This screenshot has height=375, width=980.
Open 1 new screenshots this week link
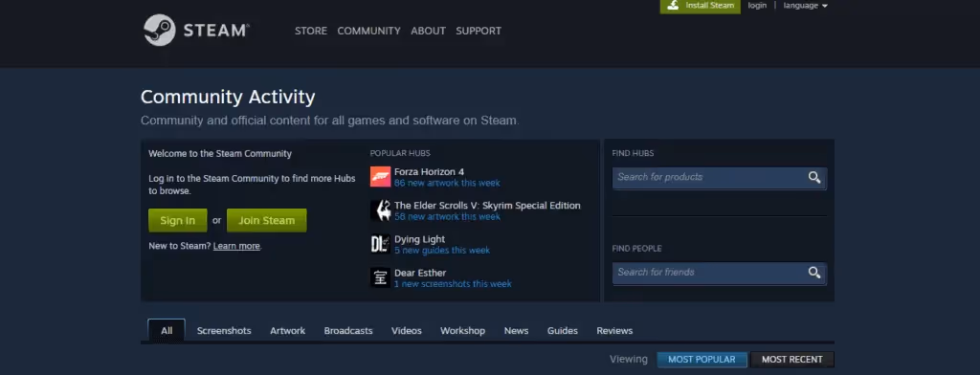click(453, 284)
